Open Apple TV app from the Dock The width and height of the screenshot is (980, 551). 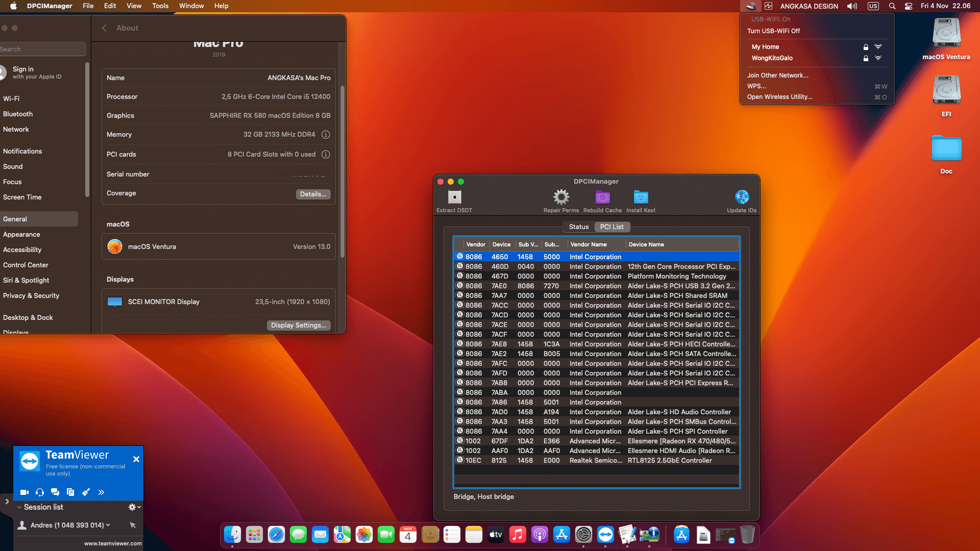click(496, 534)
